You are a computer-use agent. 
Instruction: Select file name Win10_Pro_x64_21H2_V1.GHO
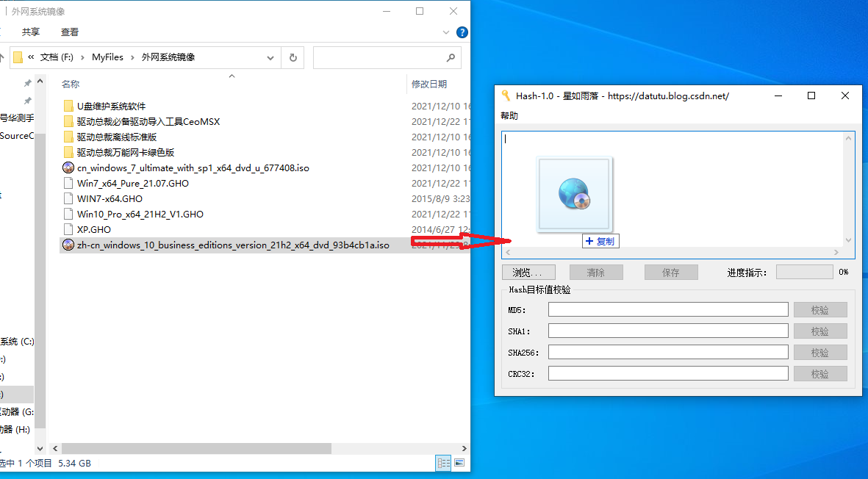[x=140, y=214]
